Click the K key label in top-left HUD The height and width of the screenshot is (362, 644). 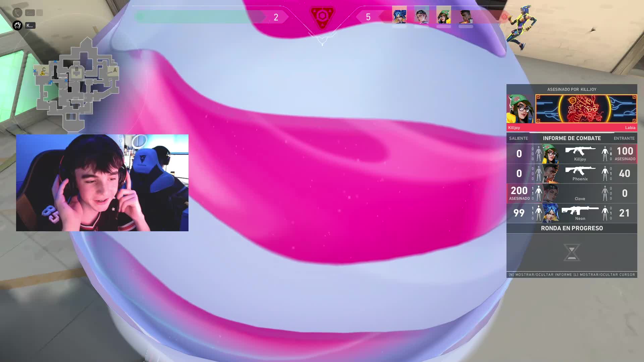[30, 25]
